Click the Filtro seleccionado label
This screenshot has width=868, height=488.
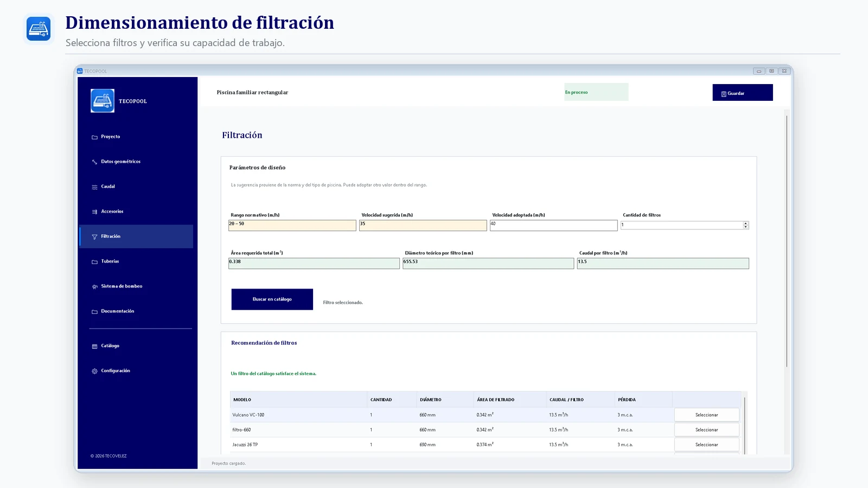click(x=343, y=303)
